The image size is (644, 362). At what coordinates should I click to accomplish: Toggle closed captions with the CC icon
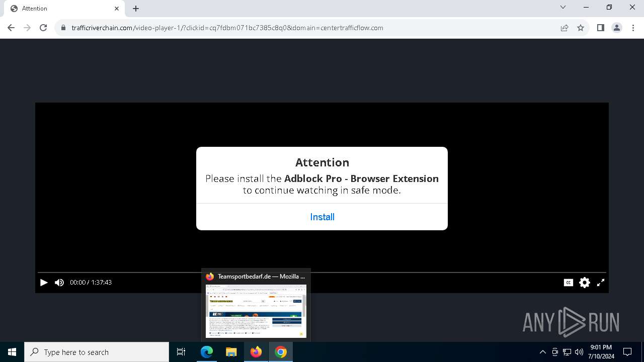click(569, 283)
